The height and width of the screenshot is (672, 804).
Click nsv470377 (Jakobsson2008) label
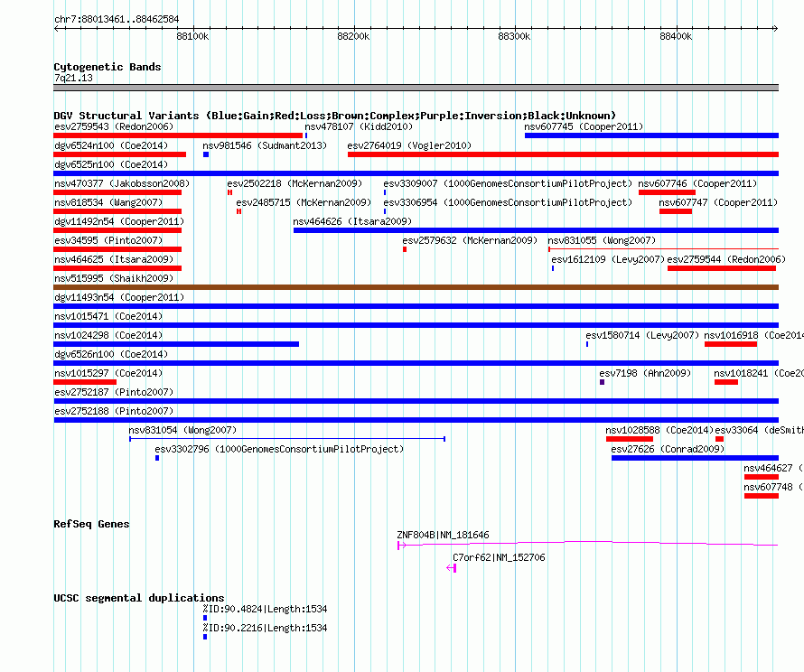122,183
